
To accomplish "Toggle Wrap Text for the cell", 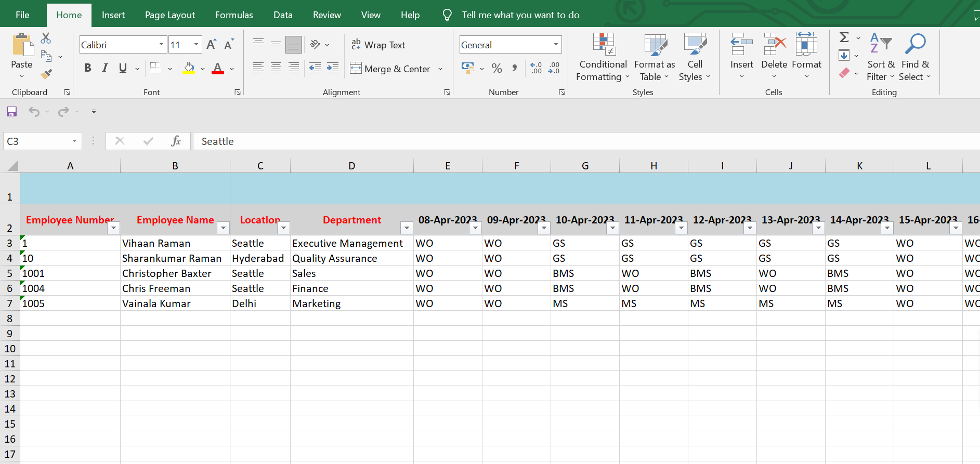I will tap(378, 45).
